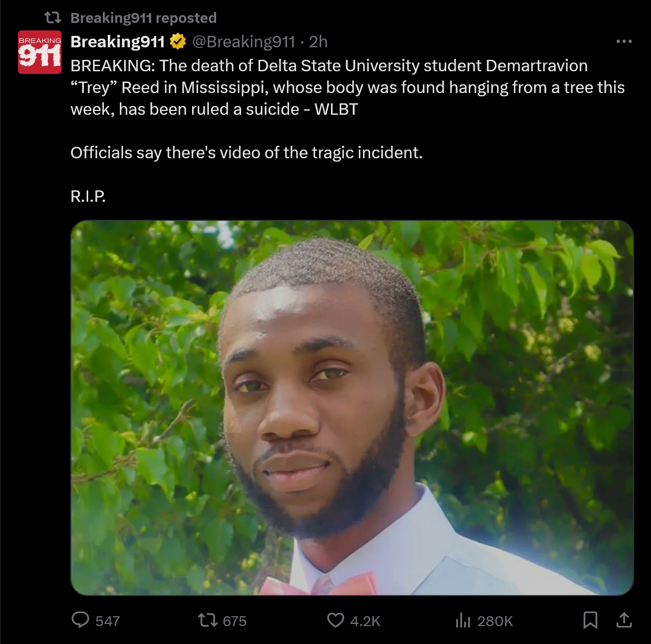Click the reply speech bubble icon
Viewport: 651px width, 644px height.
pos(80,620)
